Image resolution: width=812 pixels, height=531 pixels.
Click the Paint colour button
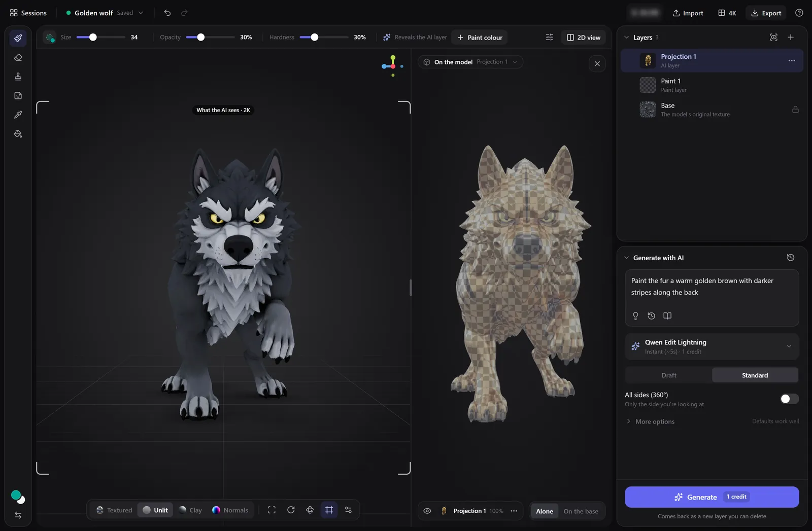pos(480,38)
